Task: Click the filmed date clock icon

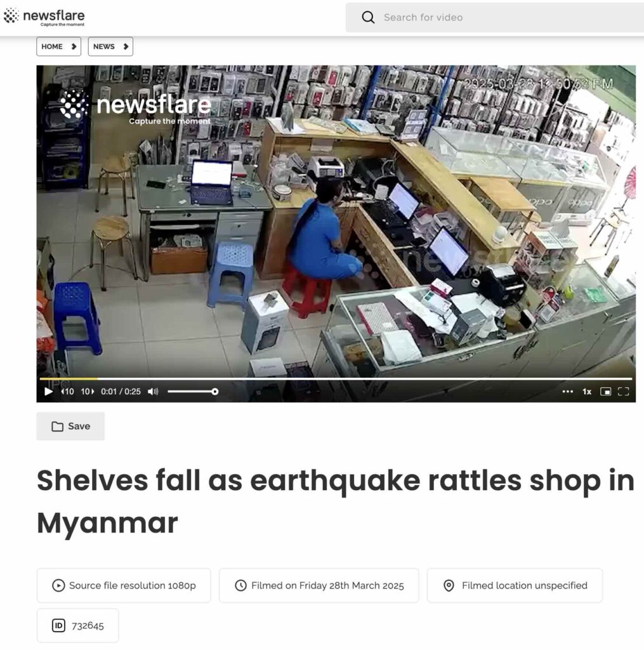Action: pyautogui.click(x=240, y=585)
